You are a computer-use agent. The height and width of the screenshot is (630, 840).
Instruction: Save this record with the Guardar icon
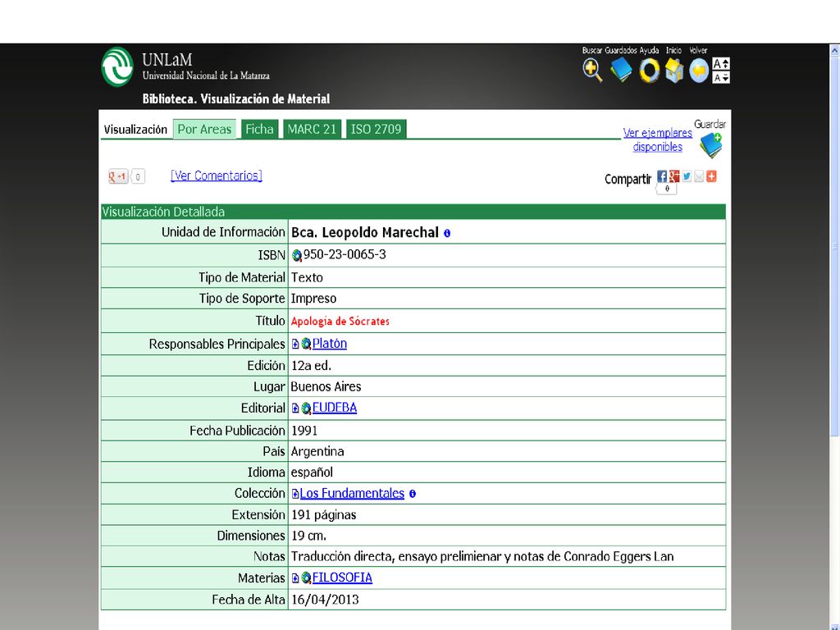[x=711, y=145]
